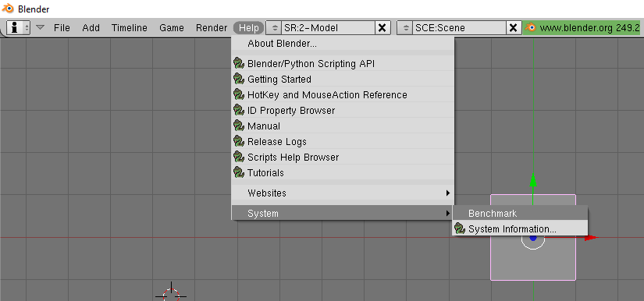The height and width of the screenshot is (301, 644).
Task: Delete the SCE:Scene scene with X
Action: click(513, 28)
